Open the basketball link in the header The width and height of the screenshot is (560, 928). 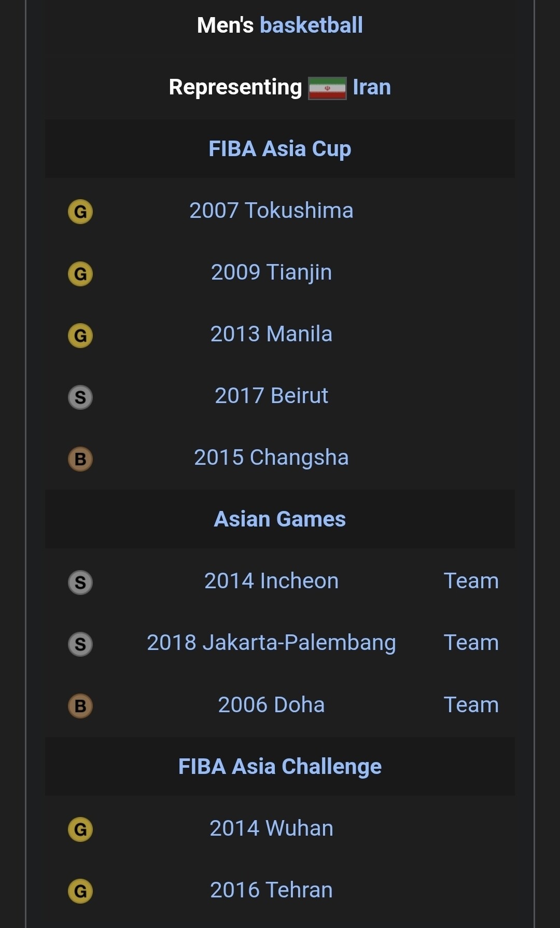[311, 25]
